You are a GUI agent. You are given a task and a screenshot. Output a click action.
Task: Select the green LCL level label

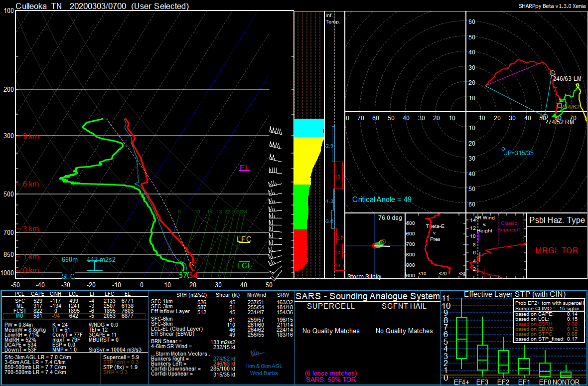[244, 266]
